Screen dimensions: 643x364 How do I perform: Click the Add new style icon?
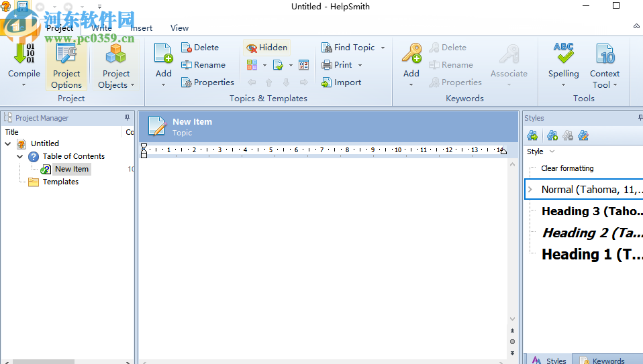[x=552, y=135]
